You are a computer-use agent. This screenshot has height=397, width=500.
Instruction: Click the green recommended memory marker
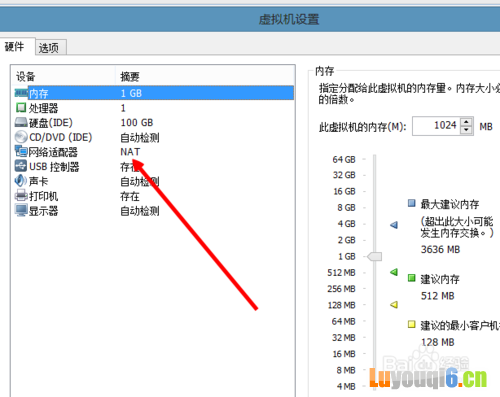pyautogui.click(x=394, y=272)
